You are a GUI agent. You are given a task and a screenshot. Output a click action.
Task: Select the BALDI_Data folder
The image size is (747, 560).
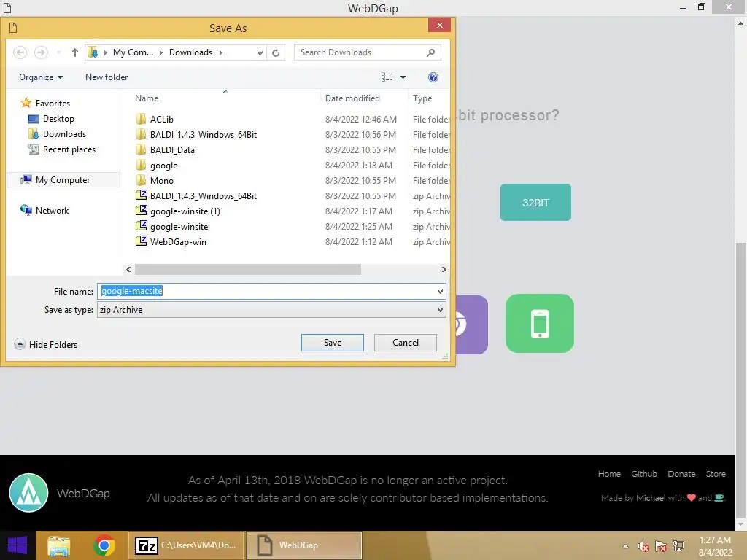tap(172, 150)
